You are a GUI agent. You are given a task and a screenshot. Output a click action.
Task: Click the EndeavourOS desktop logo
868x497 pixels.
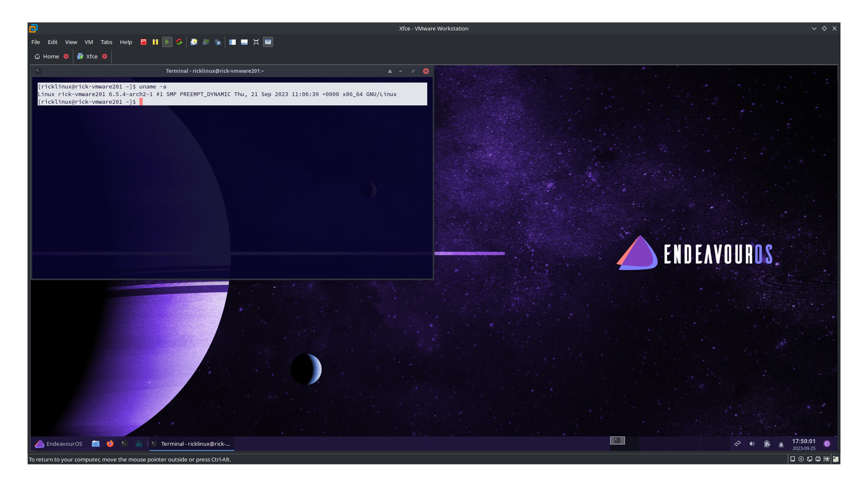[694, 253]
